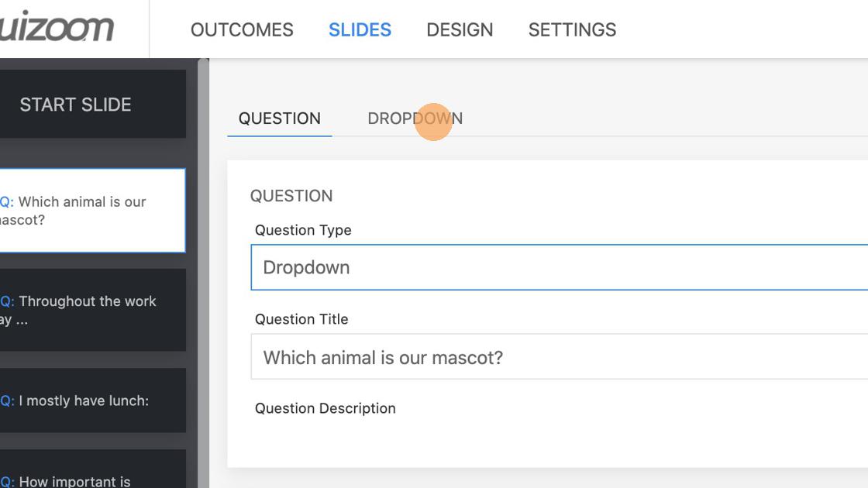Click the 'Question Description' field label
Image resolution: width=868 pixels, height=488 pixels.
[325, 408]
